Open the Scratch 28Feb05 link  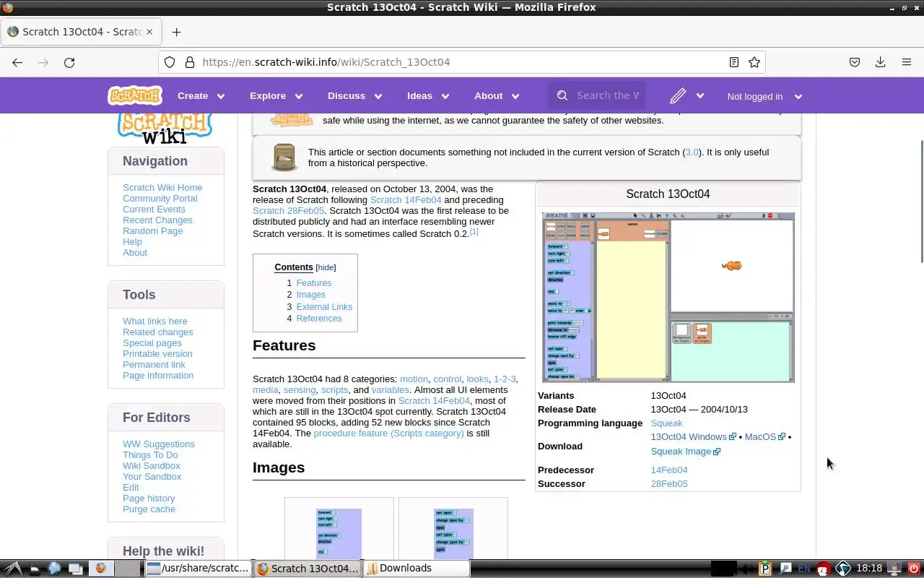pos(288,211)
